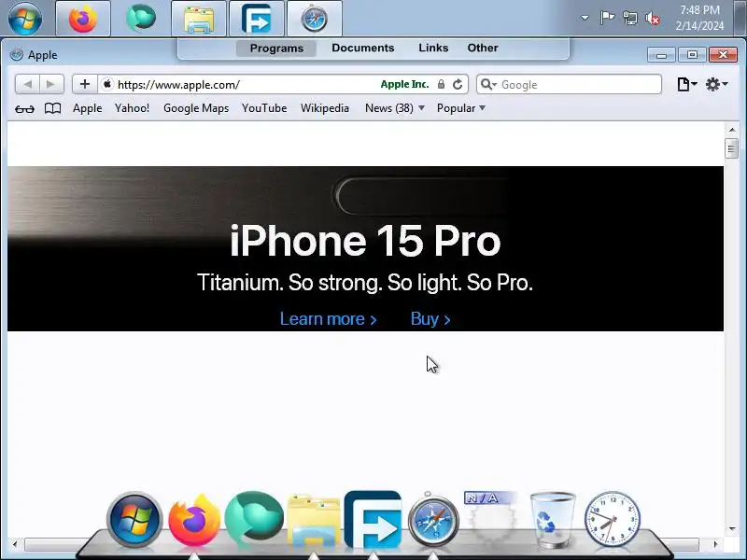This screenshot has width=747, height=560.
Task: View Apple Inc. certificate label
Action: point(404,84)
